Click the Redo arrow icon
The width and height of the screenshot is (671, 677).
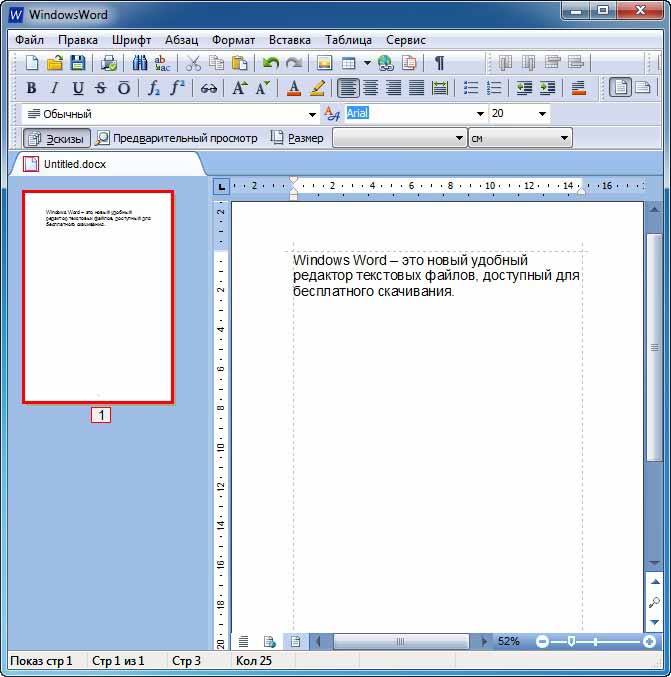click(294, 63)
